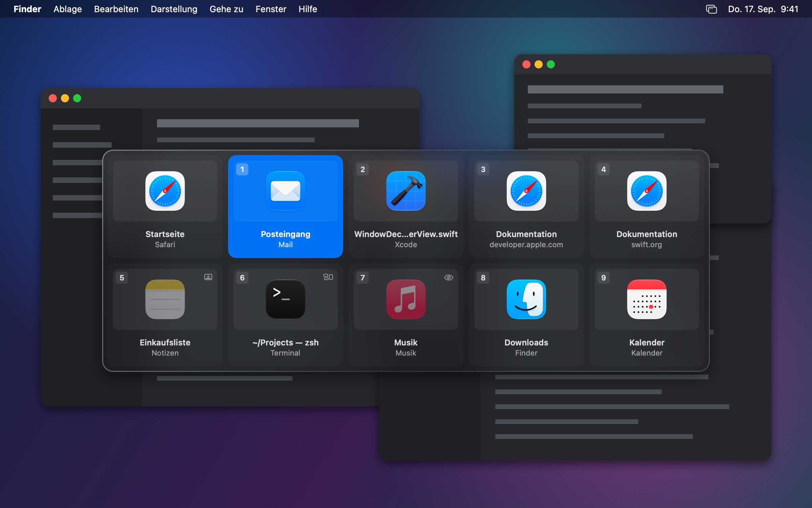Click shortcut badge 2 on Xcode tile
The image size is (812, 508).
click(363, 169)
